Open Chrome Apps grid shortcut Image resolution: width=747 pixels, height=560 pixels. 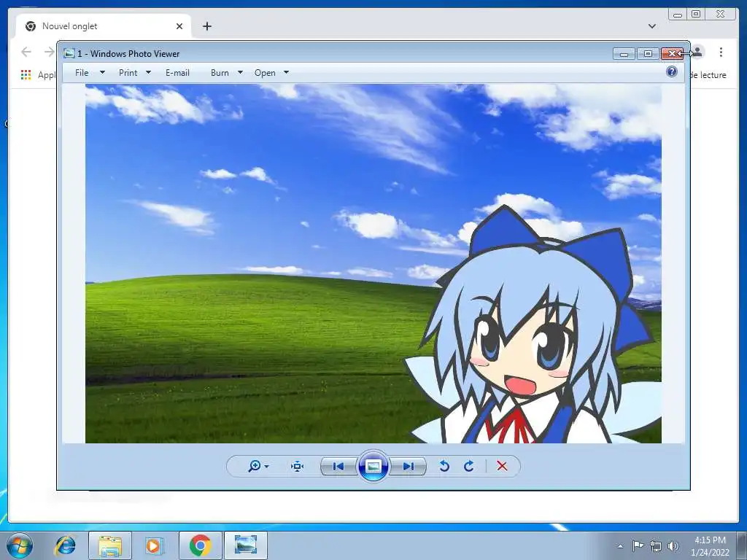pos(26,75)
